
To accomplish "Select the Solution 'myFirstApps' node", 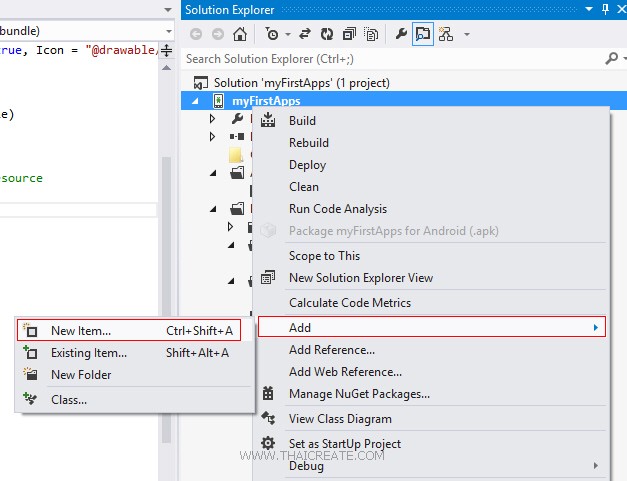I will click(302, 83).
